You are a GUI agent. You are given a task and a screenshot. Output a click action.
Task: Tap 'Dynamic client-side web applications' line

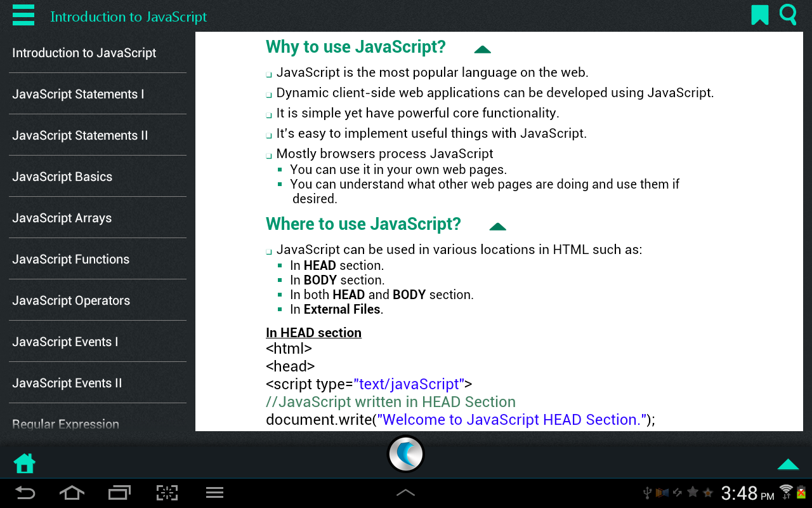(x=495, y=93)
